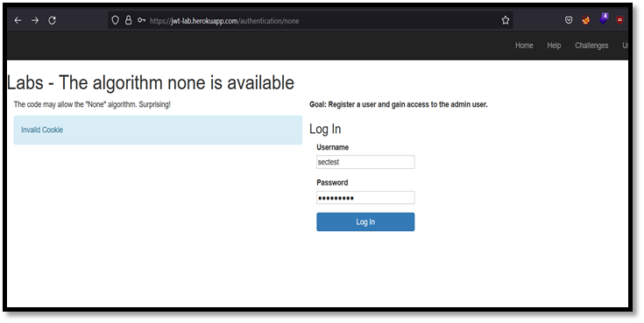Open tracking protection shield icon
Viewport: 644px width, 323px height.
(116, 20)
